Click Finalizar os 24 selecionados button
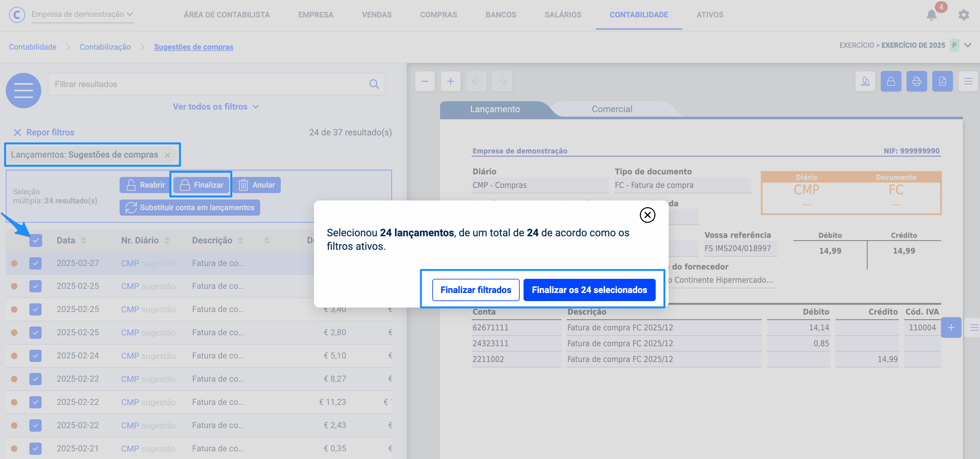 click(x=589, y=290)
